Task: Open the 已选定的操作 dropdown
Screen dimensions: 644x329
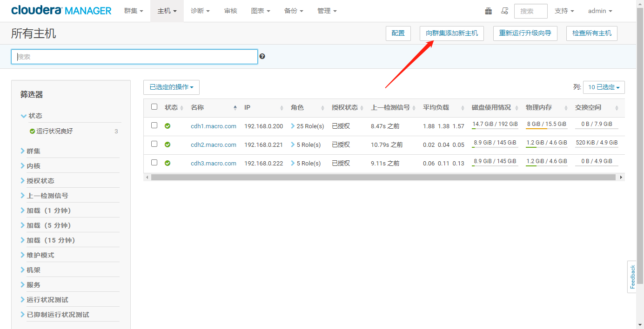Action: point(171,87)
